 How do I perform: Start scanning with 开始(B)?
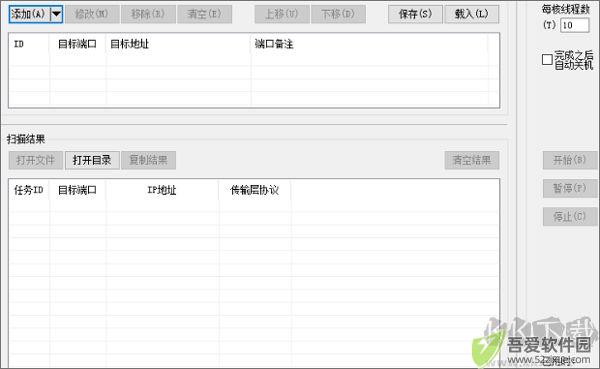point(570,160)
